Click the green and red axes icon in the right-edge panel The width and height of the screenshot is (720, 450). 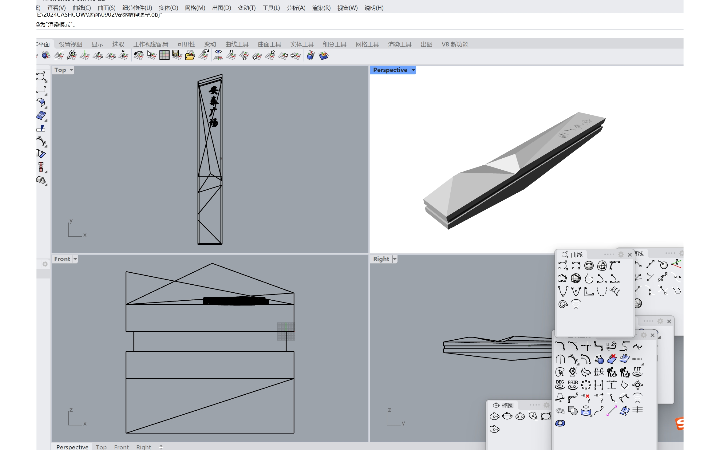(x=676, y=264)
